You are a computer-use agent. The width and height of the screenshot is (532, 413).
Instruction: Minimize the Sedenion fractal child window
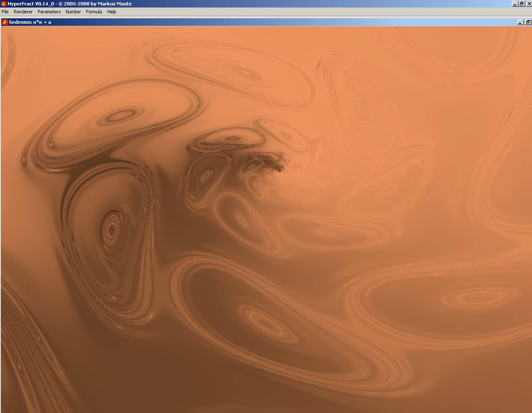pos(520,22)
